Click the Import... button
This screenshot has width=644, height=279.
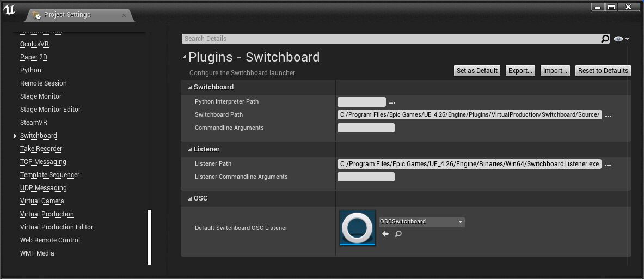point(555,71)
